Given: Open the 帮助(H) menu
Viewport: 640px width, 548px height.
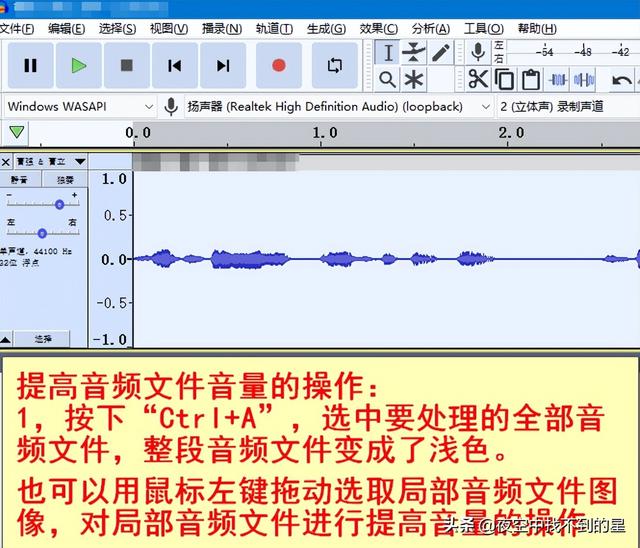Looking at the screenshot, I should [x=537, y=29].
